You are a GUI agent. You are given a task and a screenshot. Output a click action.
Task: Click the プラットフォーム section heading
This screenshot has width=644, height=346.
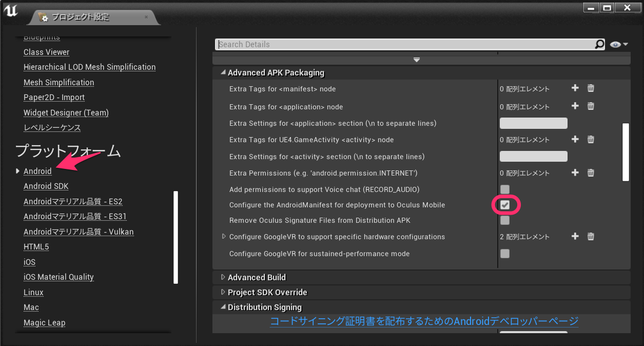[x=68, y=151]
